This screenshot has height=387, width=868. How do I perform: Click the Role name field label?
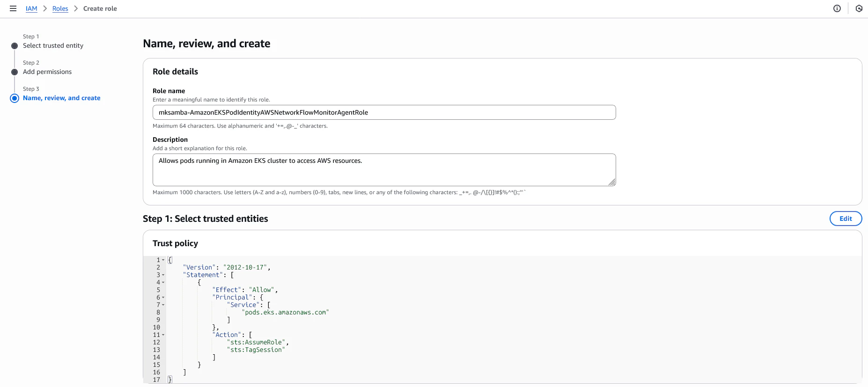[x=169, y=91]
